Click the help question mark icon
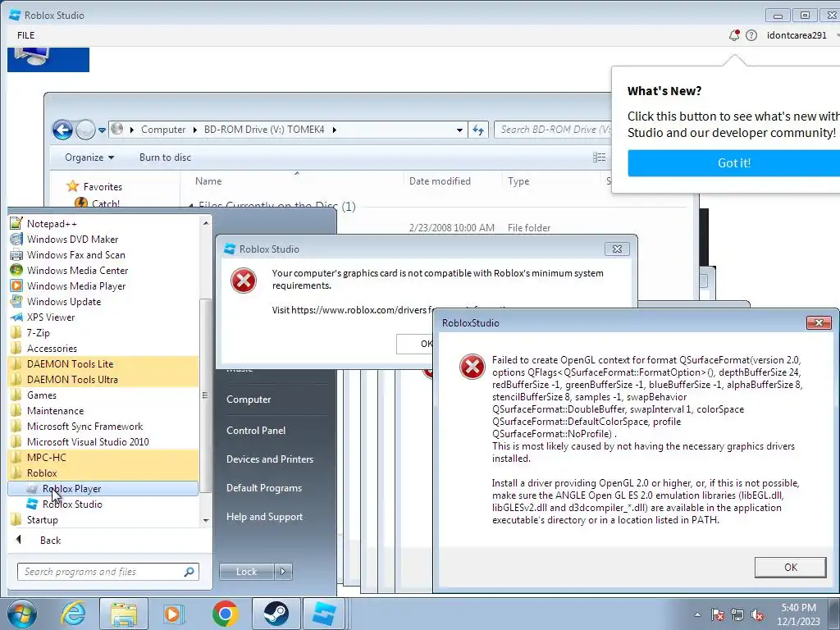 click(x=751, y=35)
